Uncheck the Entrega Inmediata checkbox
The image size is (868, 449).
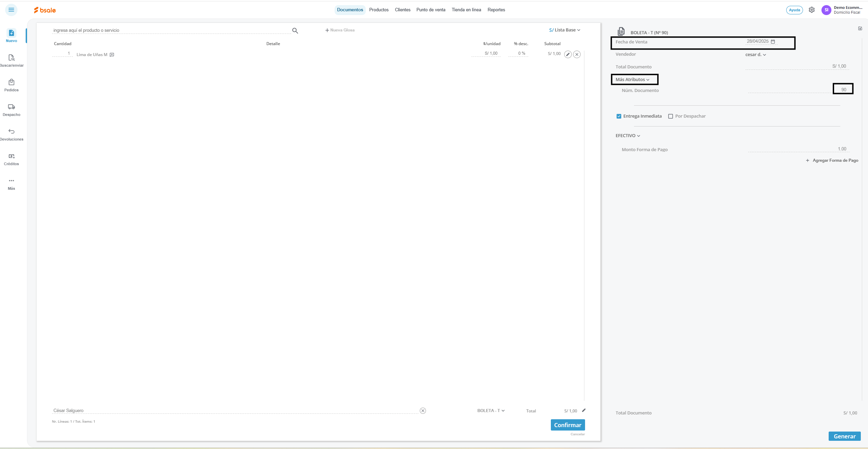pyautogui.click(x=619, y=116)
